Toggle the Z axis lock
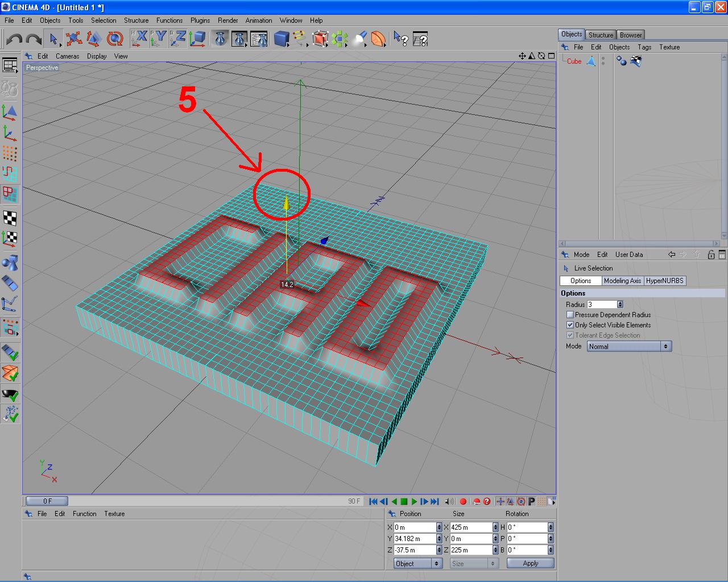This screenshot has width=728, height=582. [x=178, y=39]
